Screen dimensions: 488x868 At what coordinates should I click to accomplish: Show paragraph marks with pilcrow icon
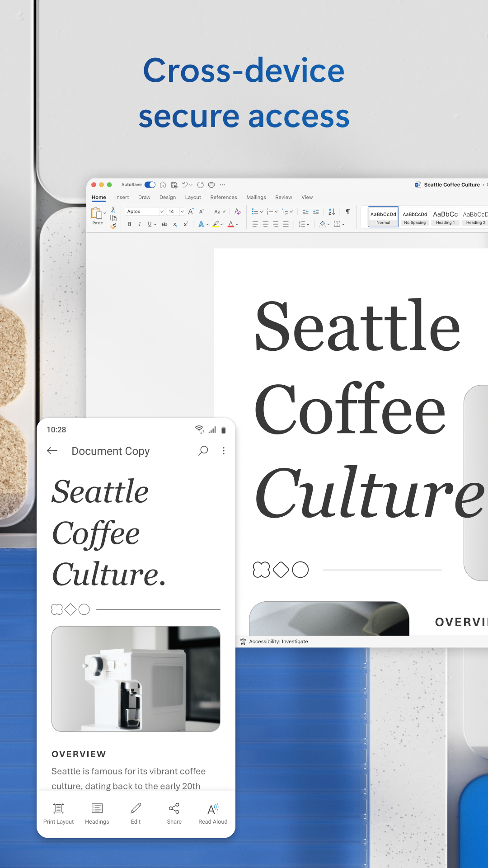point(347,212)
